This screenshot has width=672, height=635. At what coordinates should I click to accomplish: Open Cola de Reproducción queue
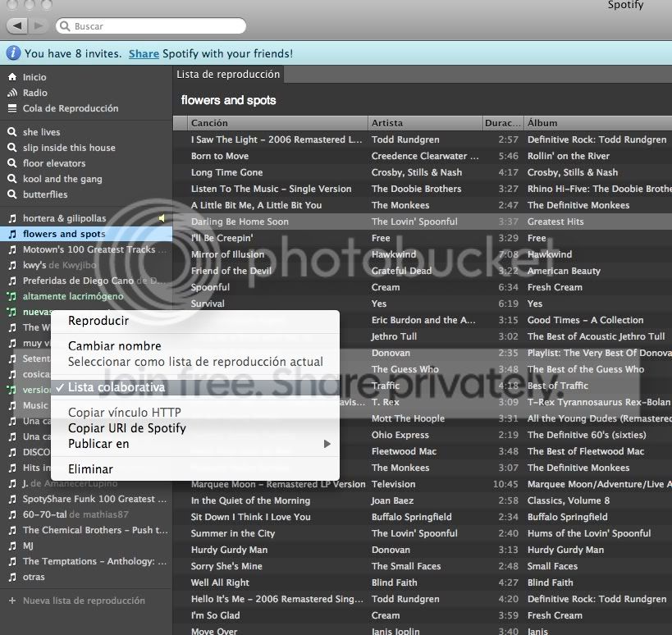tap(70, 108)
